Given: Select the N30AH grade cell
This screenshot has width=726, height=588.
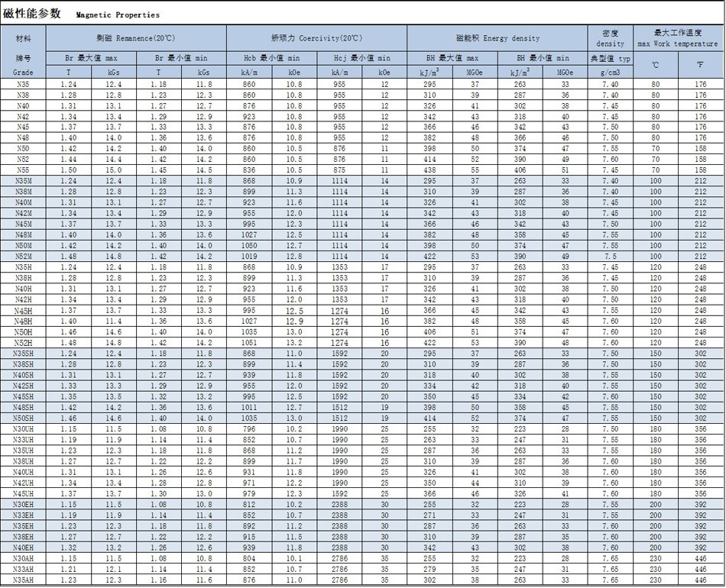Looking at the screenshot, I should pos(23,558).
